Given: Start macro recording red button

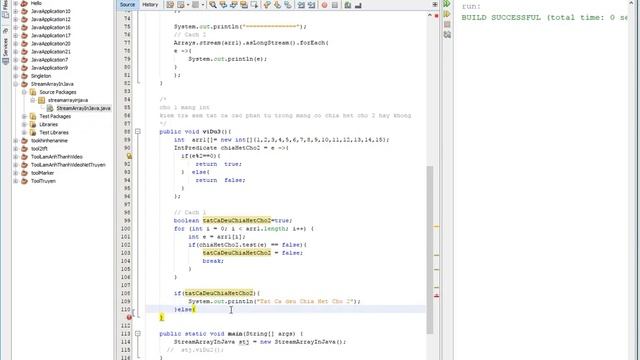Looking at the screenshot, I should [324, 5].
